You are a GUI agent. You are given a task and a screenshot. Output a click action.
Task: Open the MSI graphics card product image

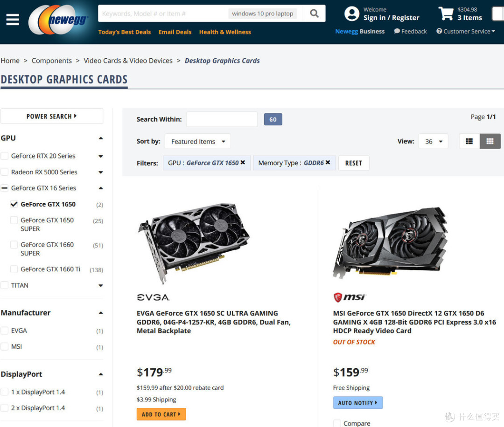pyautogui.click(x=391, y=242)
